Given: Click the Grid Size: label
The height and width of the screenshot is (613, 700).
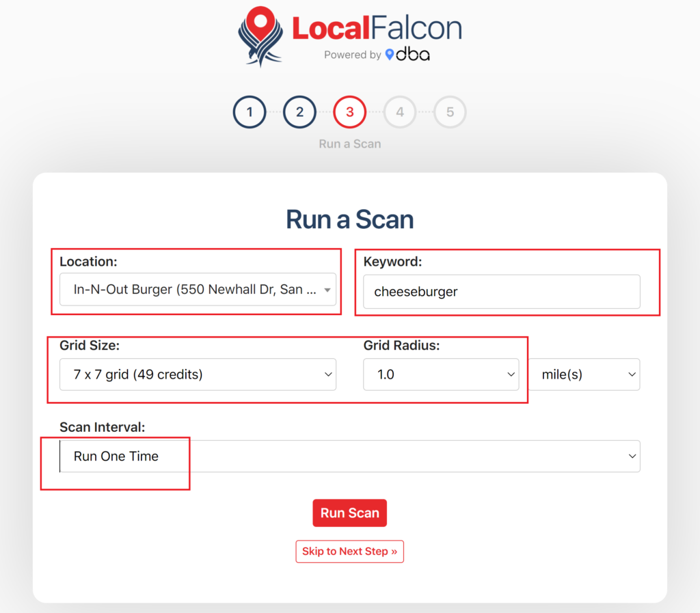Looking at the screenshot, I should click(90, 345).
